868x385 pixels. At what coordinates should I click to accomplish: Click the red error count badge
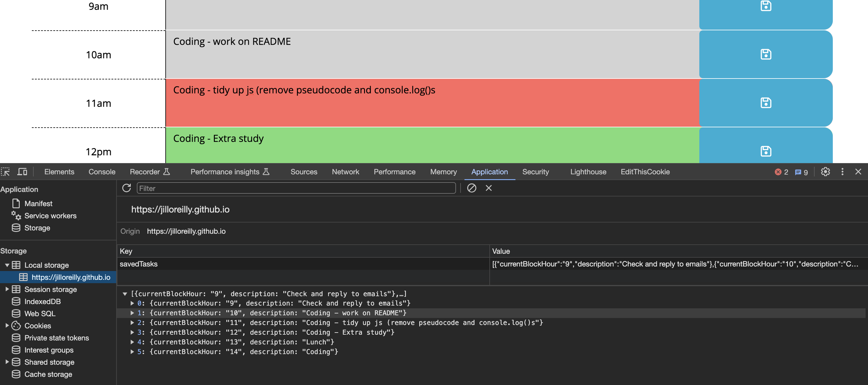pyautogui.click(x=781, y=172)
